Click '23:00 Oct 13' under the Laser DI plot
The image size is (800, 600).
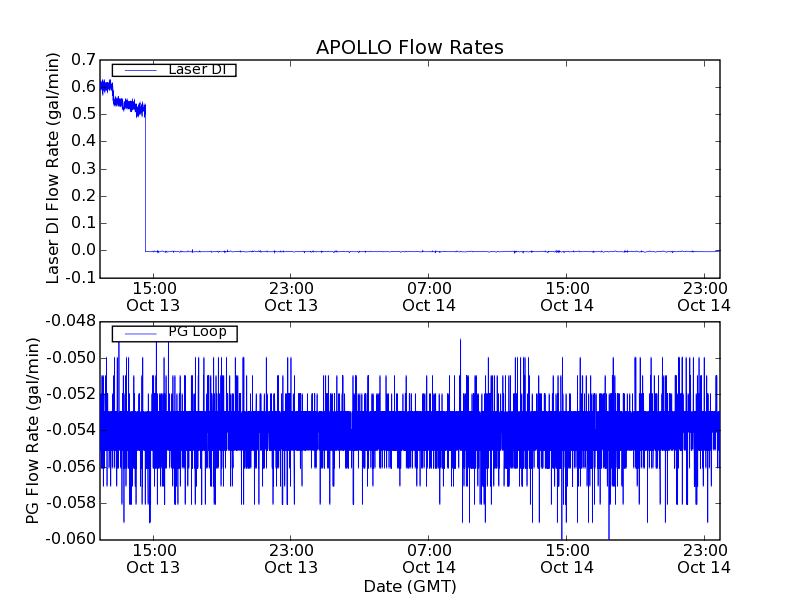[x=291, y=297]
